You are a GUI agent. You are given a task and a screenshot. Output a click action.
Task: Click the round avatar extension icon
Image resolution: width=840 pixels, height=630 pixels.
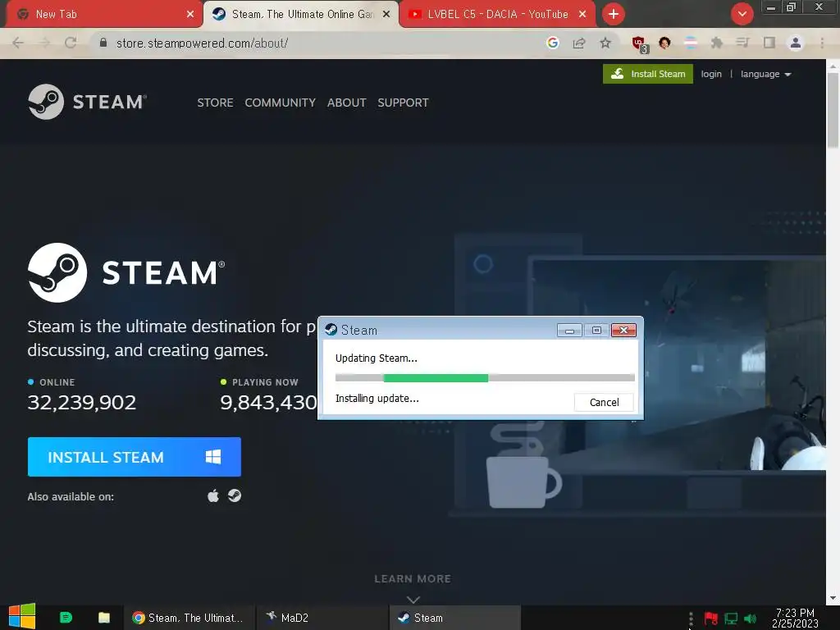click(664, 43)
